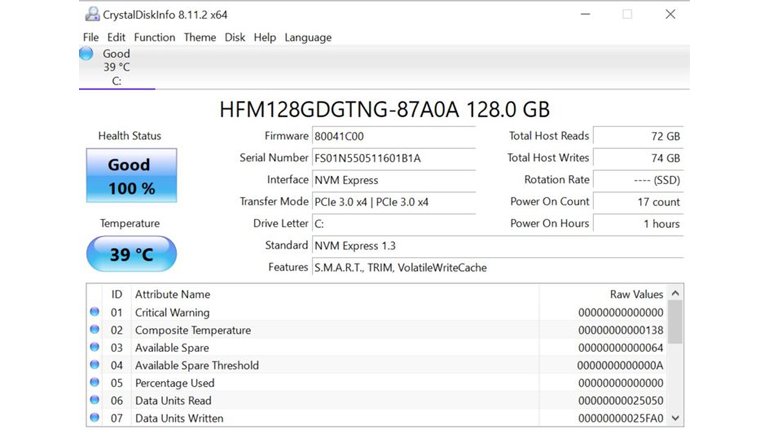Click raw value 0000000000064

[x=621, y=348]
